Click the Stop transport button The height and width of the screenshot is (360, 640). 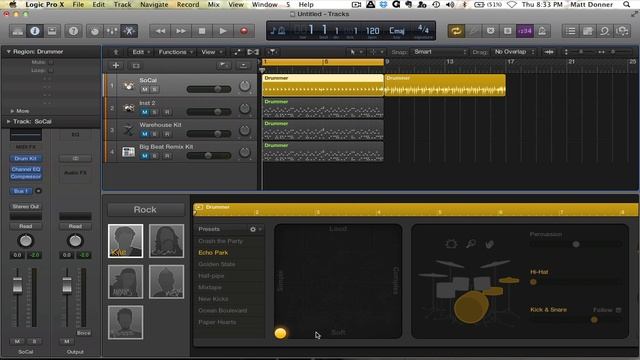click(202, 31)
